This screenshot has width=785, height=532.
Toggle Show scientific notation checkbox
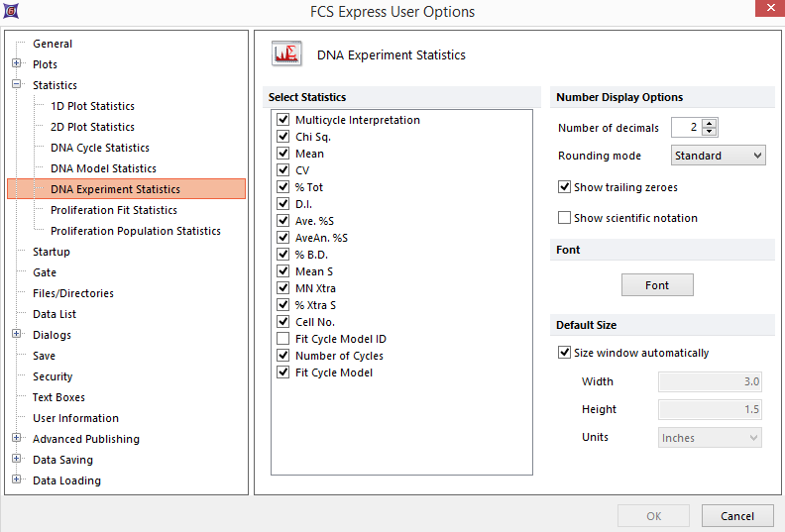565,218
